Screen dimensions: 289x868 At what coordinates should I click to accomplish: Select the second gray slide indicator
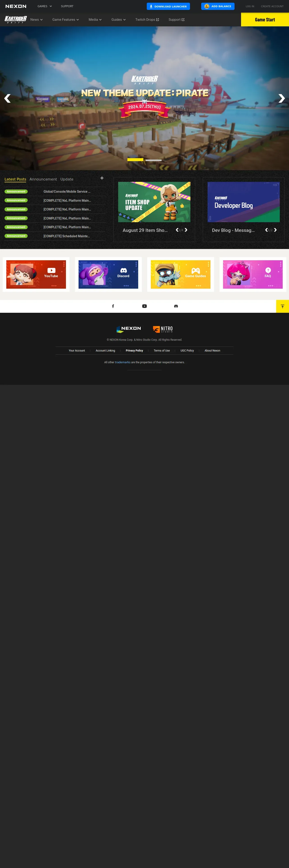tap(154, 160)
